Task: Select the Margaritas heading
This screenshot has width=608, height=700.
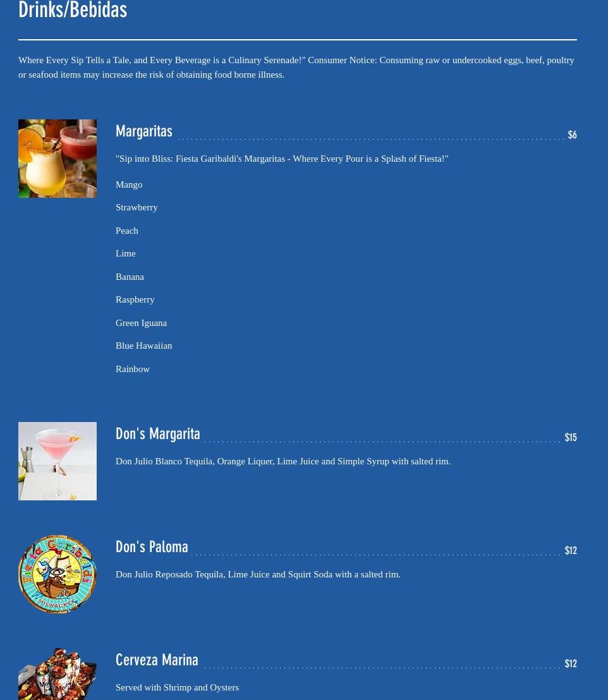Action: pyautogui.click(x=144, y=131)
